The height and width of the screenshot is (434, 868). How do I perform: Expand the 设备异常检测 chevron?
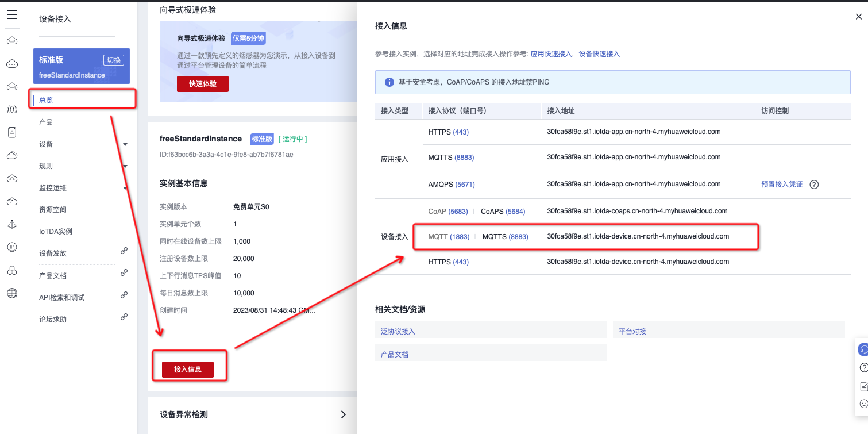point(344,414)
